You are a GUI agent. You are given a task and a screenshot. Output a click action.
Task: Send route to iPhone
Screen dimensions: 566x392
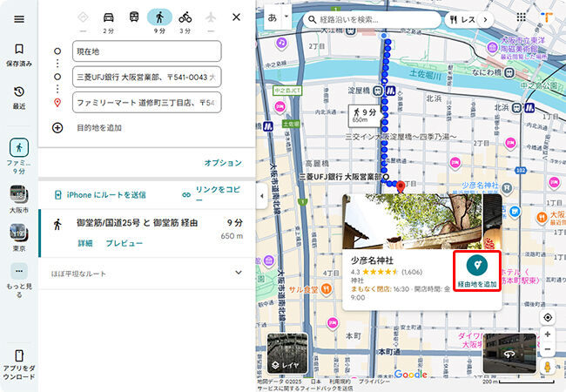coord(100,195)
